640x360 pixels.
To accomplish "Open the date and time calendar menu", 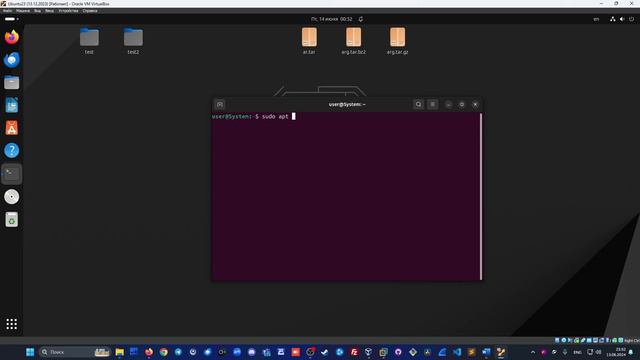I will click(331, 19).
